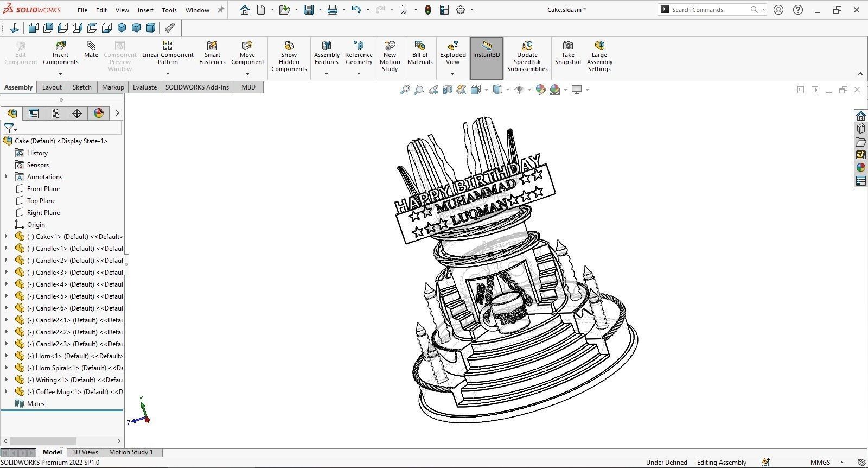The width and height of the screenshot is (868, 468).
Task: Open SOLIDWORKS Resources task pane icon
Action: click(x=861, y=116)
